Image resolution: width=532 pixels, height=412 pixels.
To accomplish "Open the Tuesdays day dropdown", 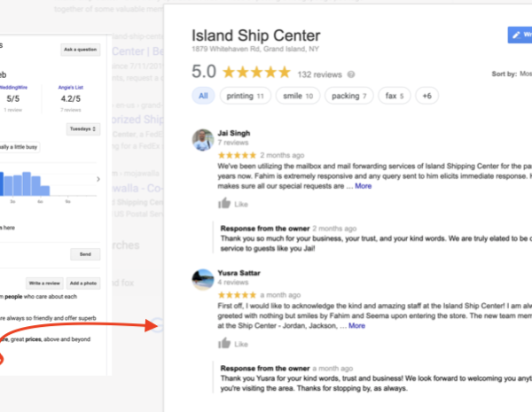I will pyautogui.click(x=82, y=130).
